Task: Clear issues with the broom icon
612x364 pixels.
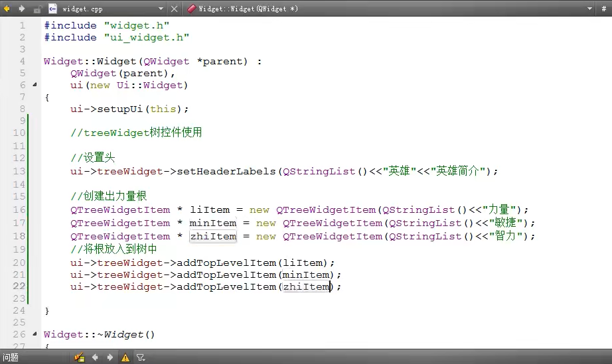Action: [80, 357]
